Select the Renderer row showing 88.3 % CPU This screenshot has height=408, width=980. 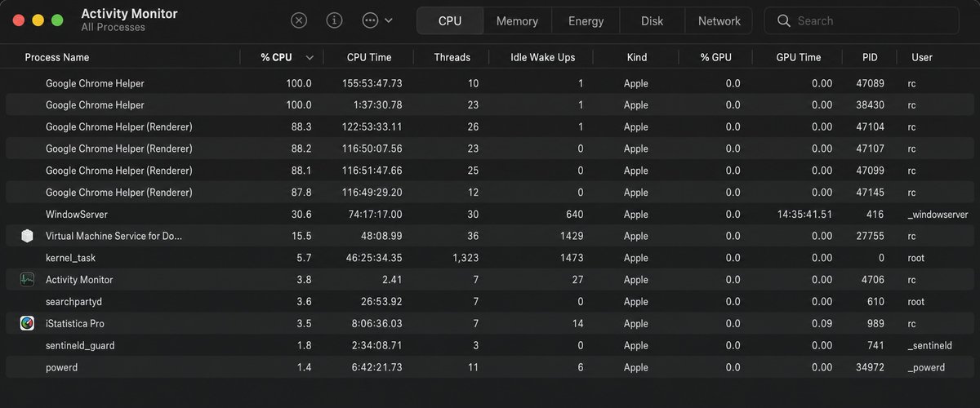click(490, 126)
